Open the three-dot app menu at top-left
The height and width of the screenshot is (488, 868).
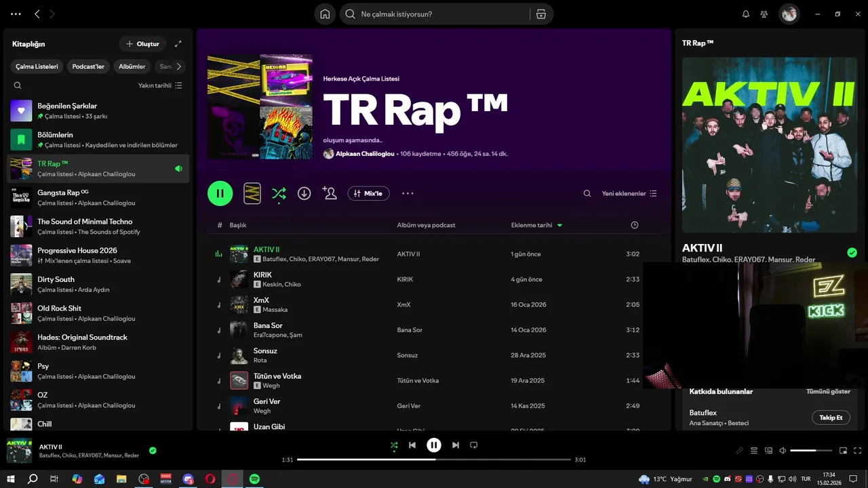click(16, 14)
